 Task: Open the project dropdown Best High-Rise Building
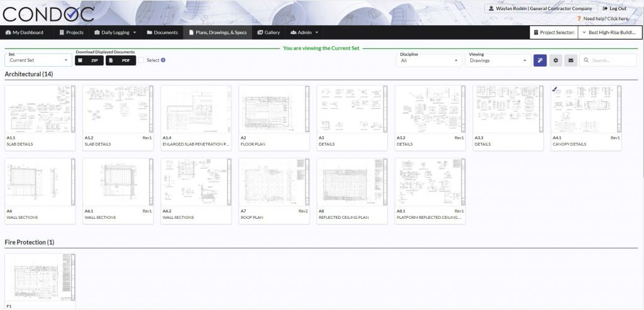(609, 33)
